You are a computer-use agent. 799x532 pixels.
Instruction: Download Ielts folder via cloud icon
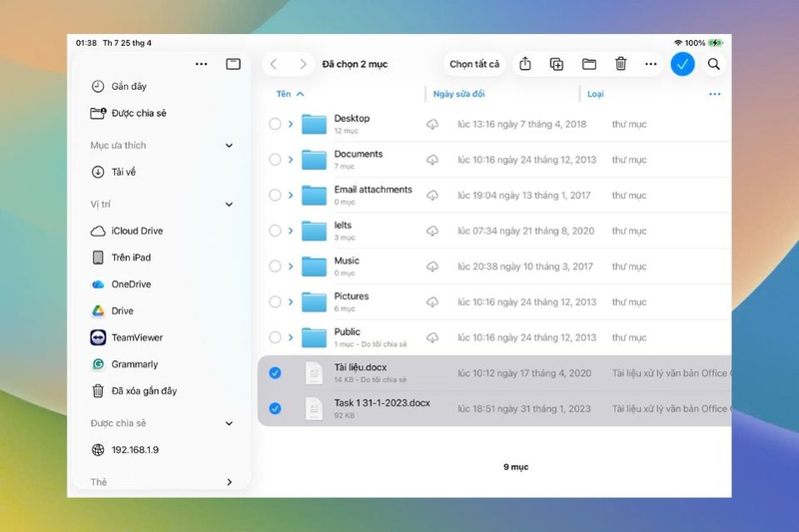tap(432, 231)
